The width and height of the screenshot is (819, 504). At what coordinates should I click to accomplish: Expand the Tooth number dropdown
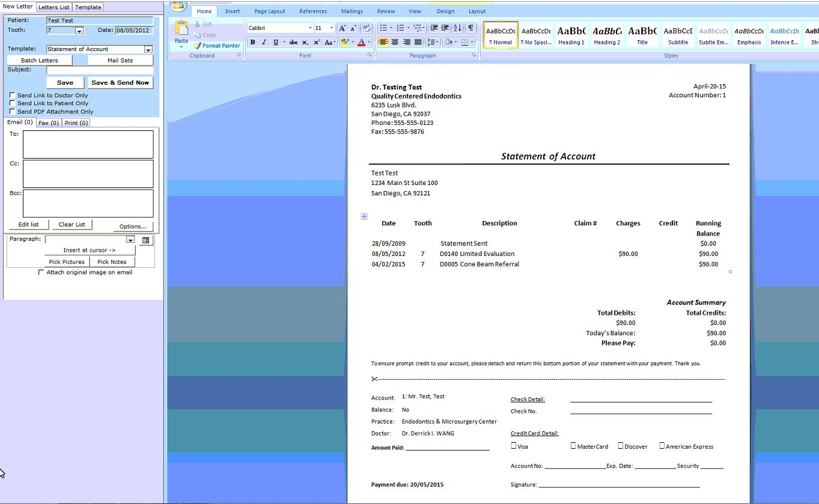pyautogui.click(x=79, y=31)
